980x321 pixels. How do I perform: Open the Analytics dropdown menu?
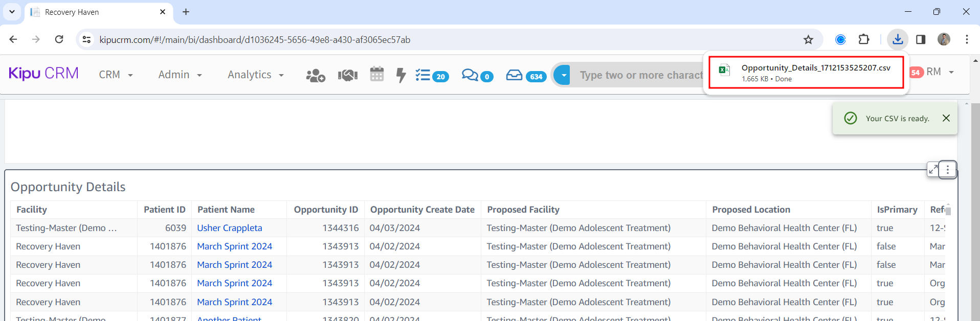coord(255,75)
